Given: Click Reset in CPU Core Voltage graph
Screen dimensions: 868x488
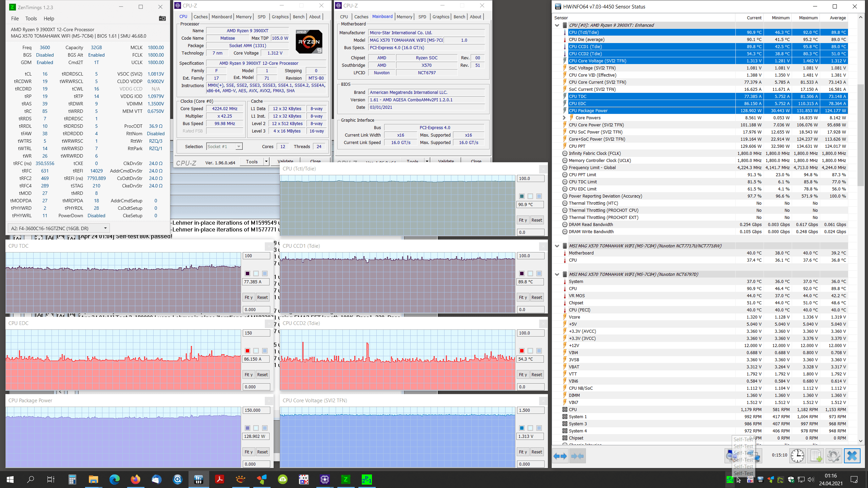Looking at the screenshot, I should (x=537, y=452).
